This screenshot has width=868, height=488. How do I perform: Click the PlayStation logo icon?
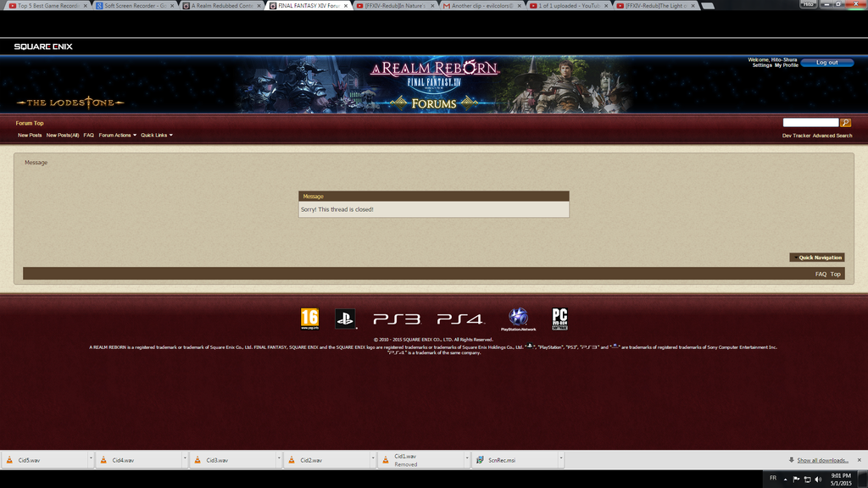pyautogui.click(x=345, y=319)
